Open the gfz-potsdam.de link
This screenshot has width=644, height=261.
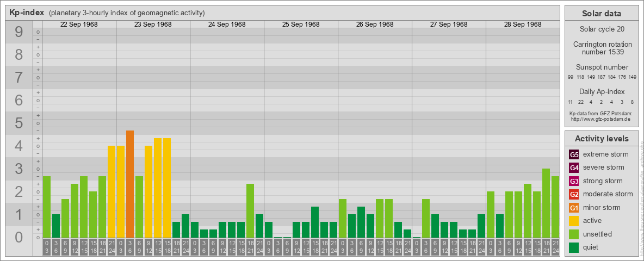[x=601, y=119]
